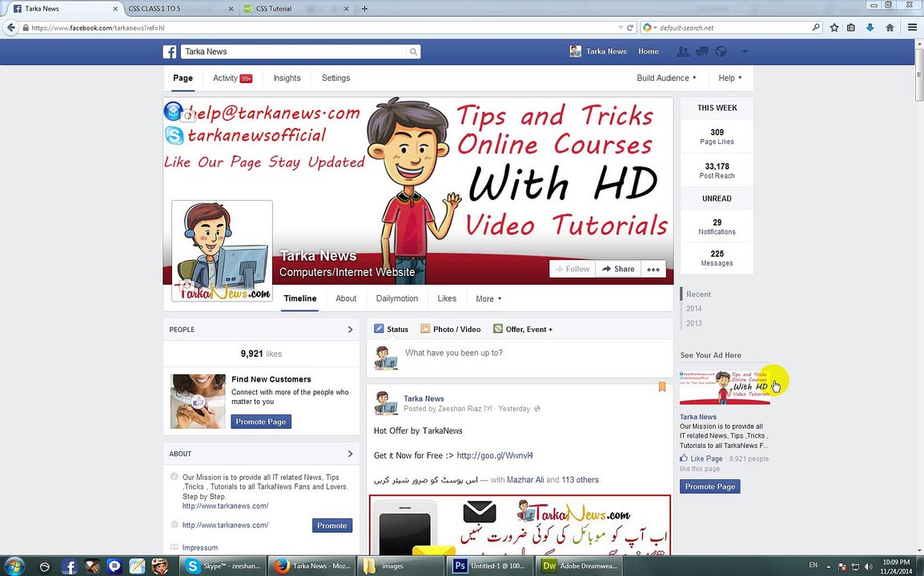Select the Likes tab
This screenshot has width=924, height=576.
click(x=447, y=298)
